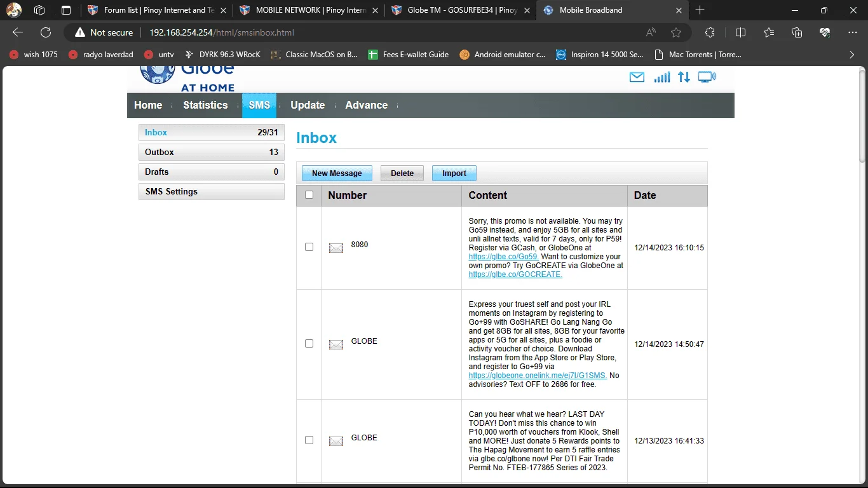Open the SMS menu
The image size is (868, 488).
tap(259, 105)
